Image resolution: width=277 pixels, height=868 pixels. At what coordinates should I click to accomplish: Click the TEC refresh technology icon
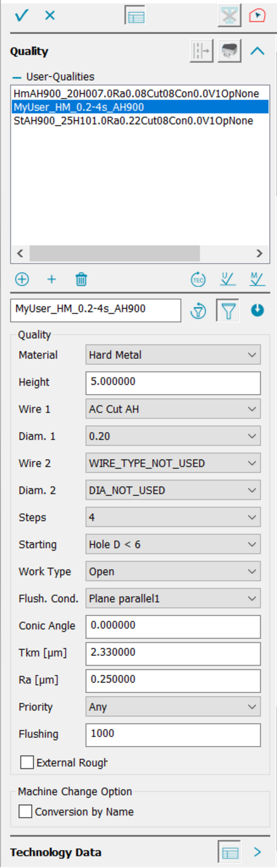(x=198, y=279)
